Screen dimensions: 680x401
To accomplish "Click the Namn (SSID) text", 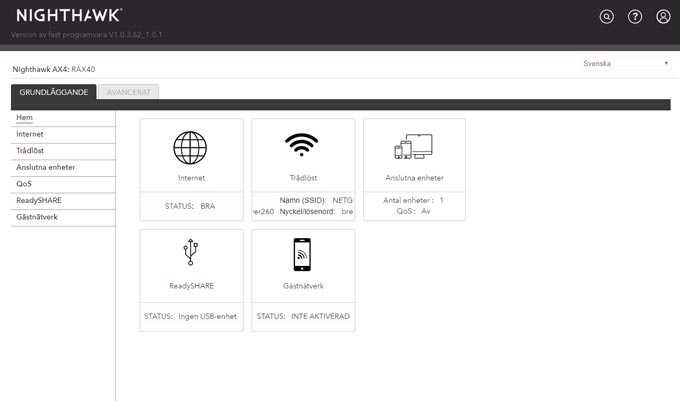I will click(303, 200).
